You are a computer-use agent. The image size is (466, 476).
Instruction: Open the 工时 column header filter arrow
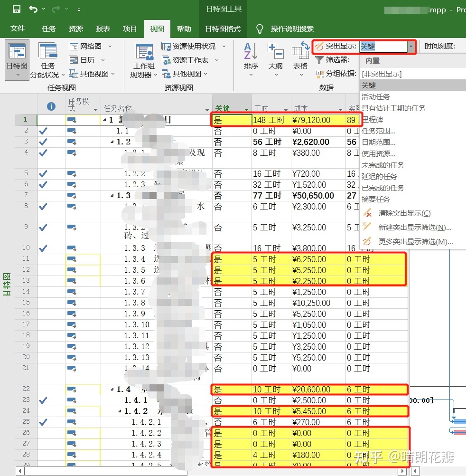point(286,109)
